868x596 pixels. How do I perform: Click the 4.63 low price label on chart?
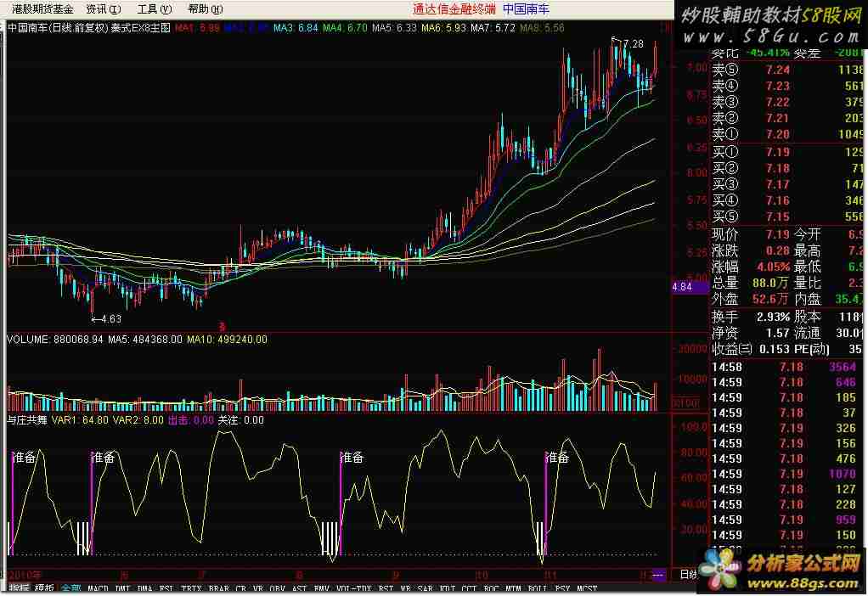(x=110, y=318)
